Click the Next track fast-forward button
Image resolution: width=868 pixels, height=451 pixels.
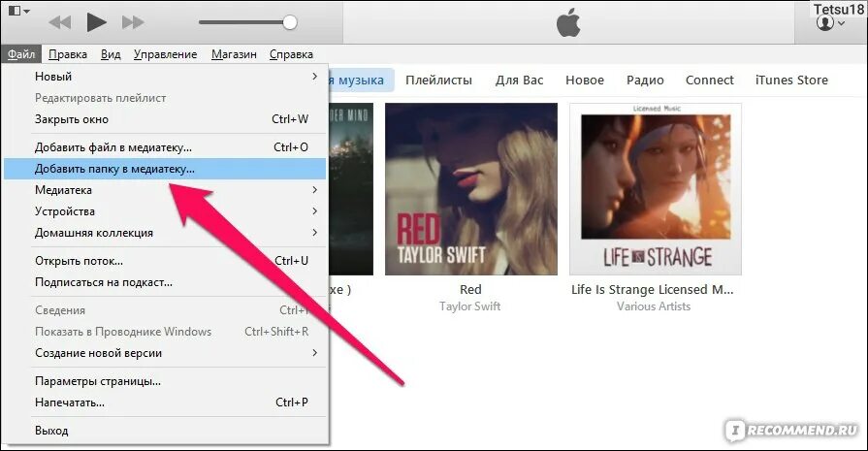(133, 22)
